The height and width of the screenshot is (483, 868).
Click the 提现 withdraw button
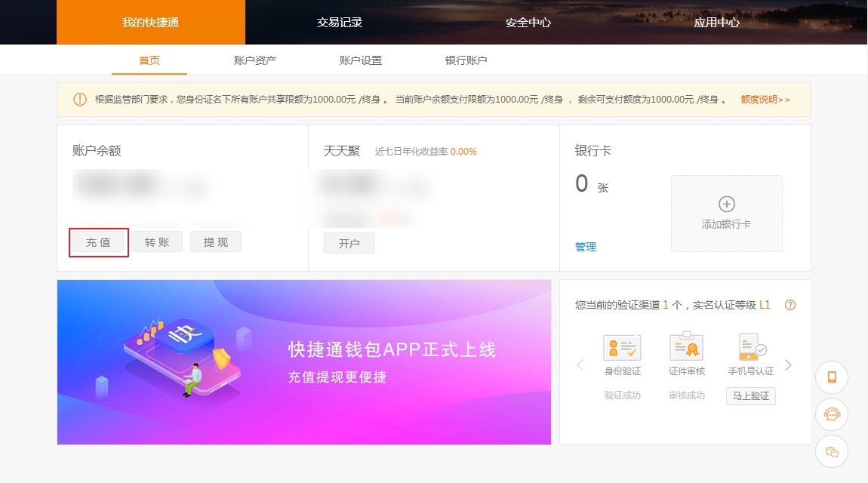point(216,241)
